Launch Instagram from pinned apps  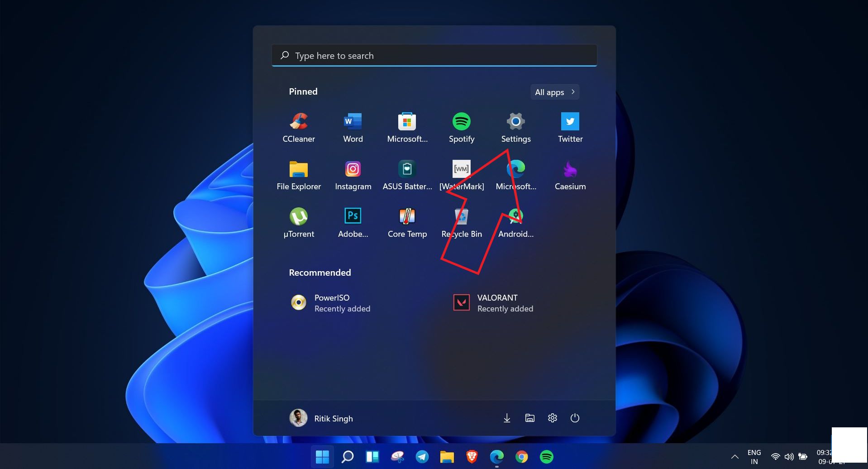353,176
